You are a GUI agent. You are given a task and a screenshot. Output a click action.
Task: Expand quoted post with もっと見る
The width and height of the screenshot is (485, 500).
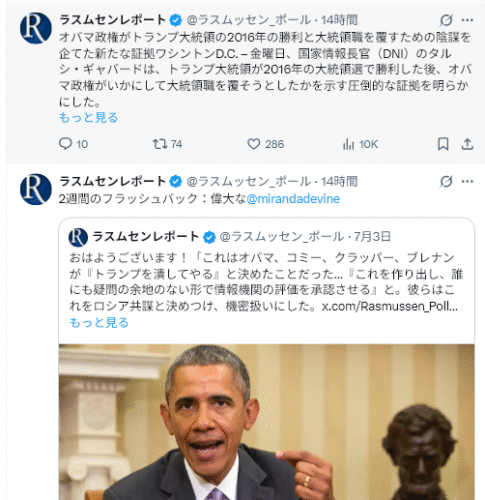pyautogui.click(x=99, y=323)
